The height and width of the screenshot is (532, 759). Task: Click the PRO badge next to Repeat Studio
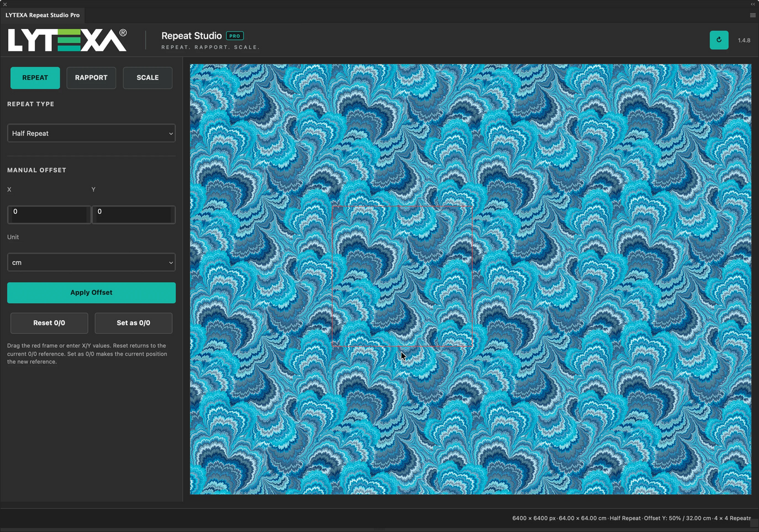(x=235, y=36)
